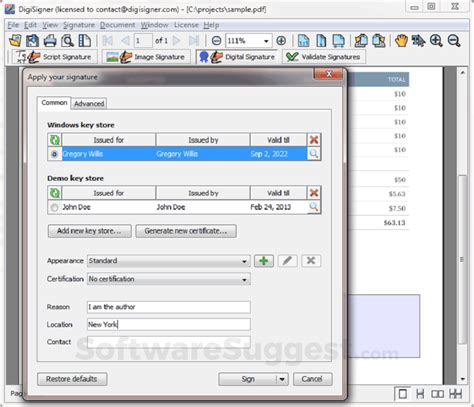474x407 pixels.
Task: Open the View menu
Action: click(50, 25)
